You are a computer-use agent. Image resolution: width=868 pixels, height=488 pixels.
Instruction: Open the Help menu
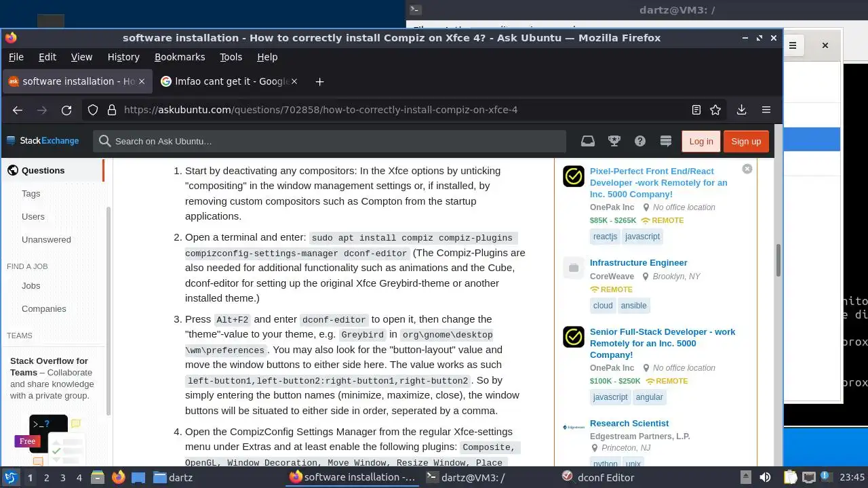pyautogui.click(x=267, y=57)
